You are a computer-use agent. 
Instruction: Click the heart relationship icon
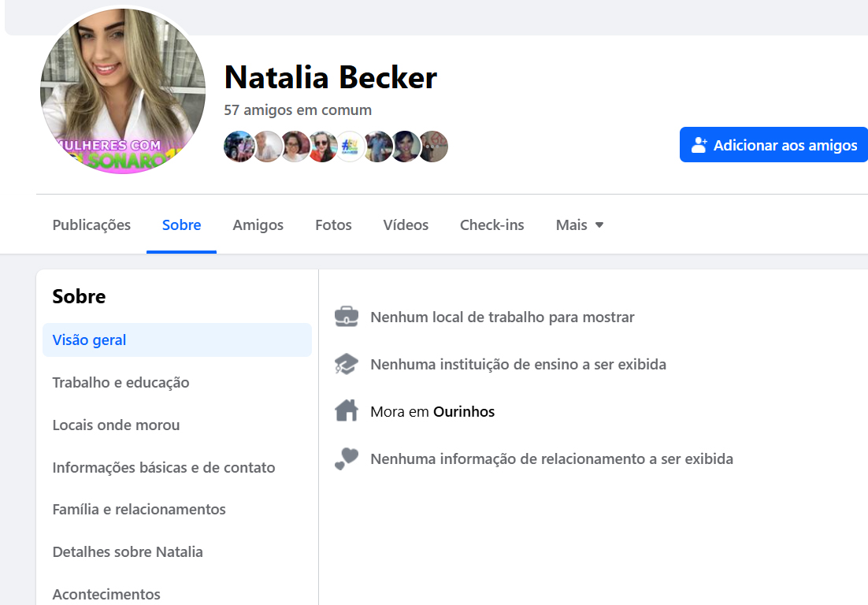pyautogui.click(x=347, y=458)
